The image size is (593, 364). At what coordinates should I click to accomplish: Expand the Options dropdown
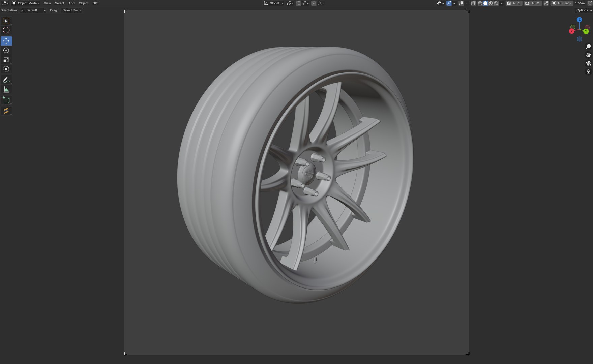584,10
